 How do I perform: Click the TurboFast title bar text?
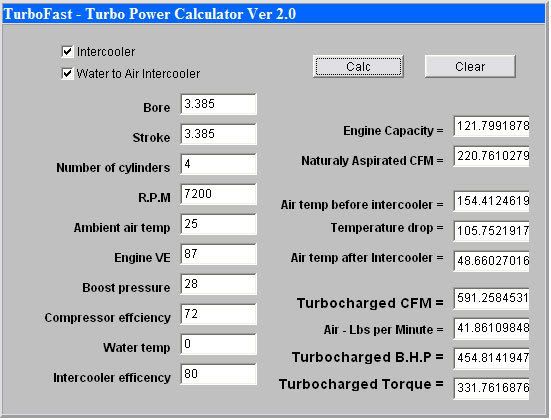point(150,14)
